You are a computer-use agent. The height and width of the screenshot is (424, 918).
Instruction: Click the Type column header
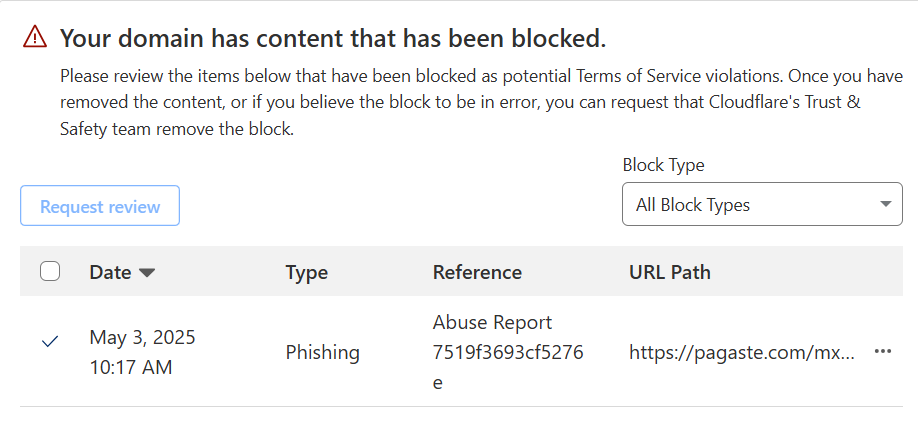[306, 272]
